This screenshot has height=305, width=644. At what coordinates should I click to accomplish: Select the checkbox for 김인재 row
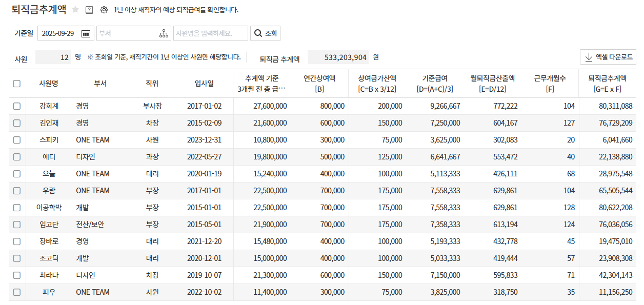point(17,123)
